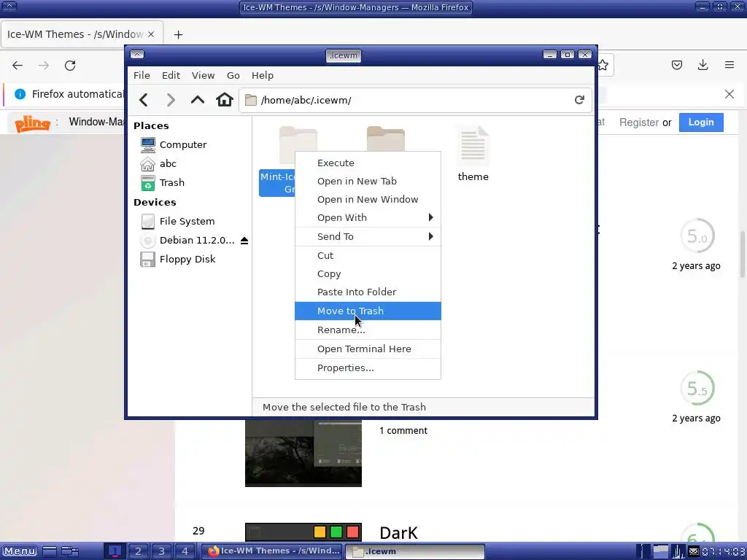Open the View menu
Image resolution: width=747 pixels, height=560 pixels.
[x=203, y=75]
